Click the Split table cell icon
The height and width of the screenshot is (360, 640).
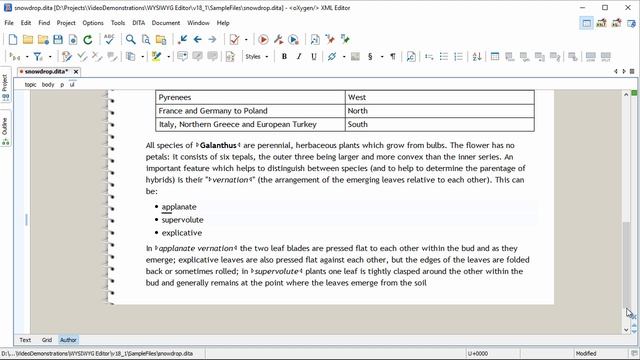606,57
